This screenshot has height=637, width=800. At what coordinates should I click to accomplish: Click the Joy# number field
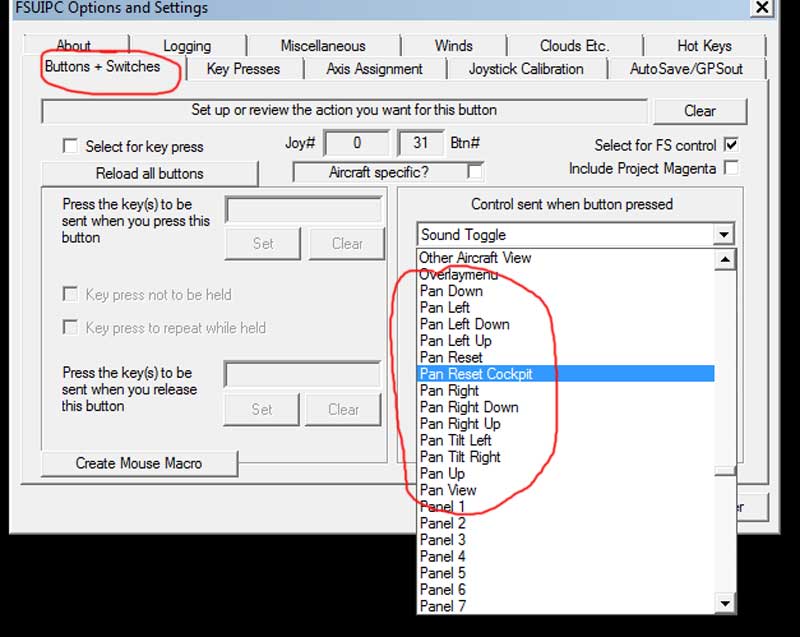357,143
